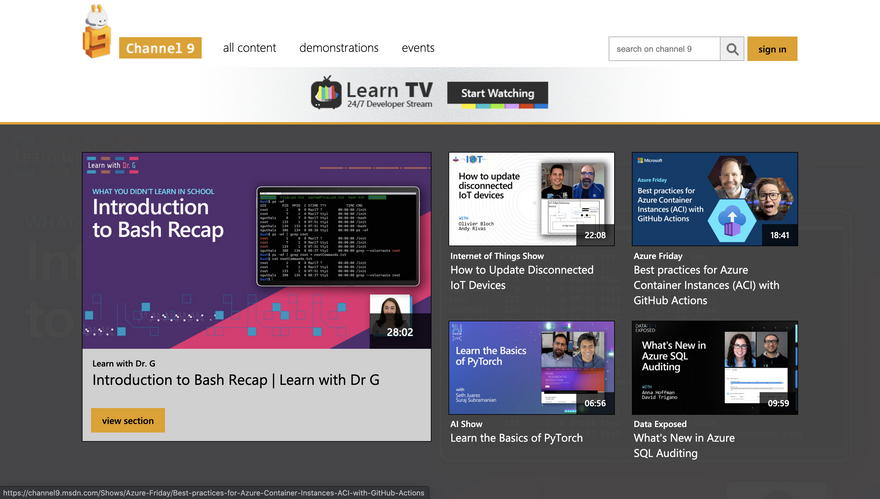The image size is (880, 499).
Task: Click the Learn TV television icon
Action: pos(326,93)
